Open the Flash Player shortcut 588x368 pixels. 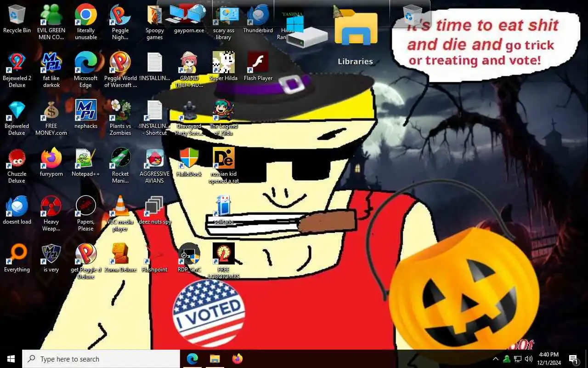pos(258,67)
